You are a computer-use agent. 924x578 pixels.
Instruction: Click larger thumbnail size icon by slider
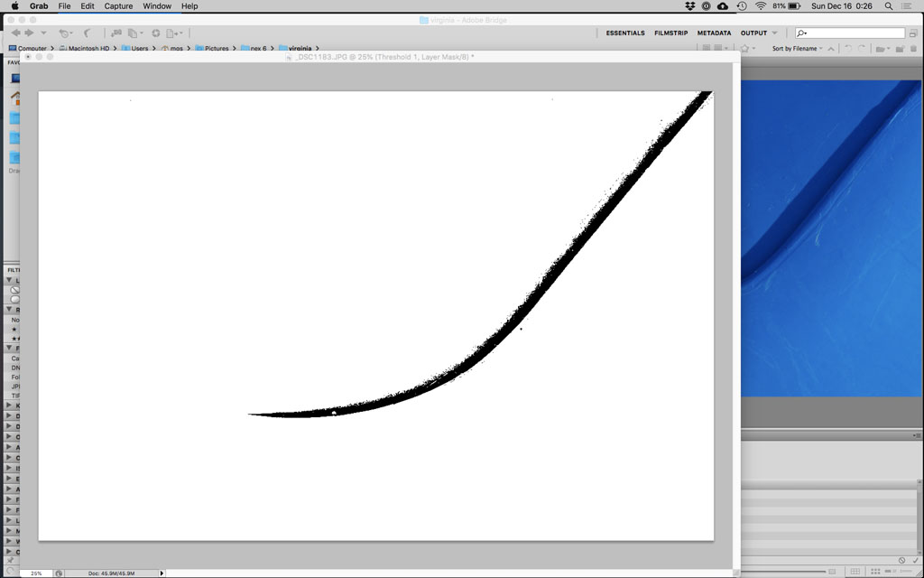click(x=832, y=572)
